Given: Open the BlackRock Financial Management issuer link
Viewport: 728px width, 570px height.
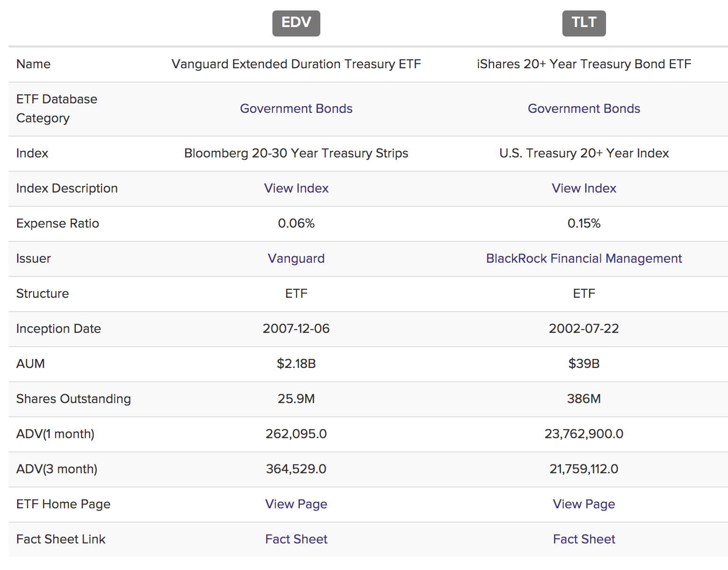Looking at the screenshot, I should (584, 258).
